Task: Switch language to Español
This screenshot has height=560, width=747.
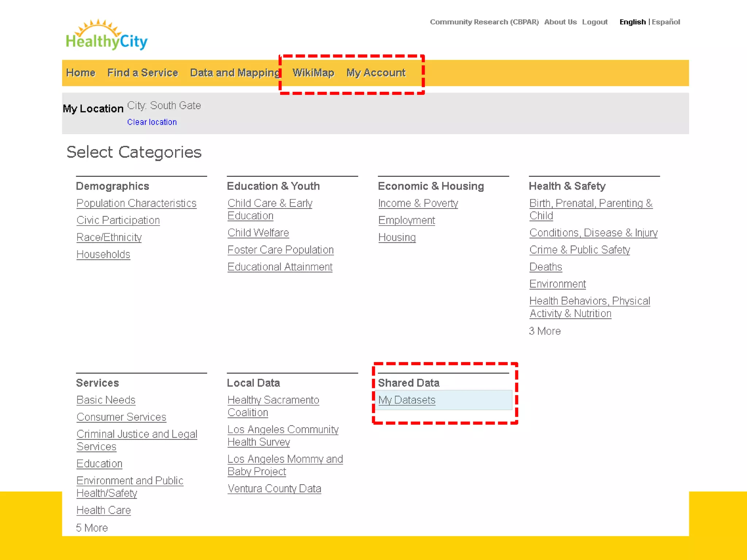Action: tap(665, 22)
